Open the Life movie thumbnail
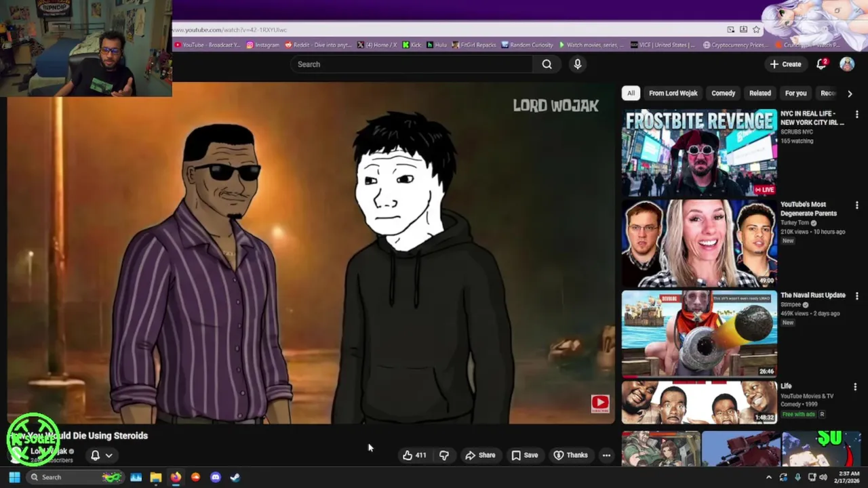This screenshot has height=488, width=868. coord(699,403)
